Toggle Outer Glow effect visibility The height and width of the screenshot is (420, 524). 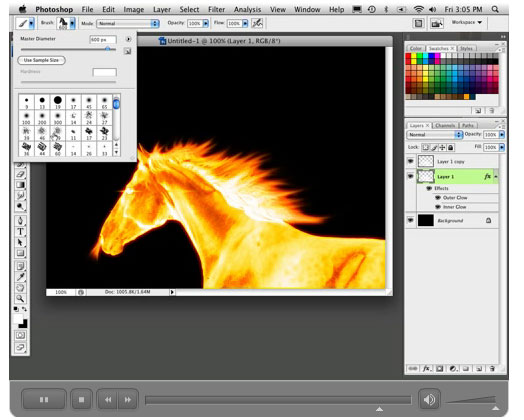(438, 198)
